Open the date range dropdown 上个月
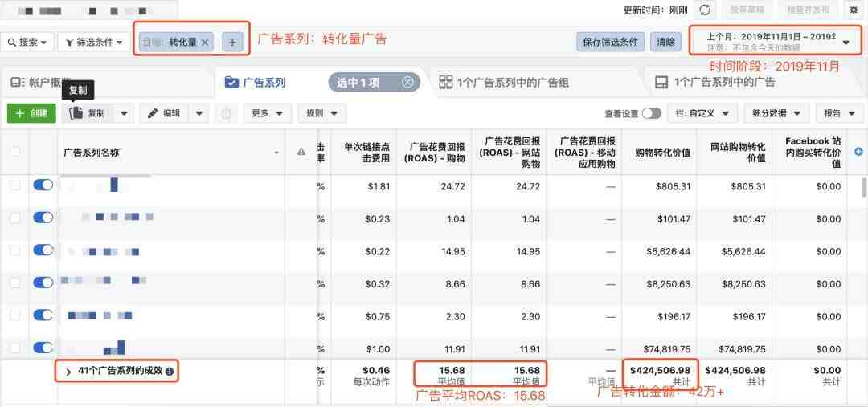868x407 pixels. pos(768,42)
